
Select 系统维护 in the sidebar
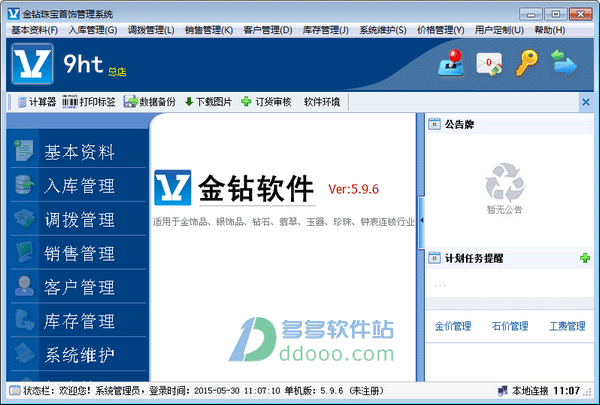[78, 354]
